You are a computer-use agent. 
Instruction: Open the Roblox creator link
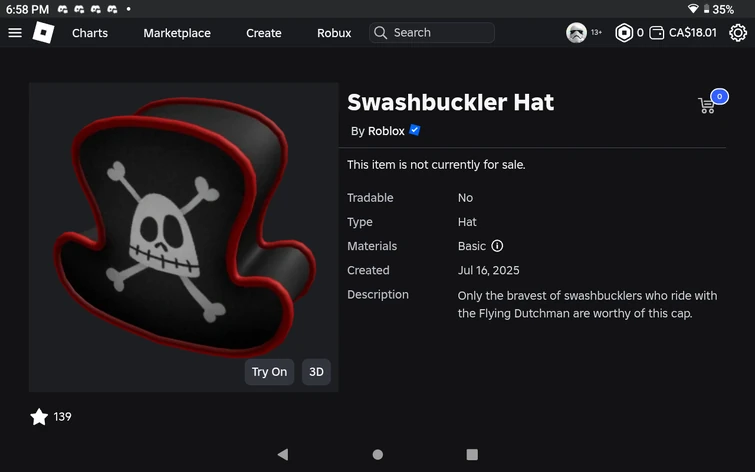coord(386,131)
